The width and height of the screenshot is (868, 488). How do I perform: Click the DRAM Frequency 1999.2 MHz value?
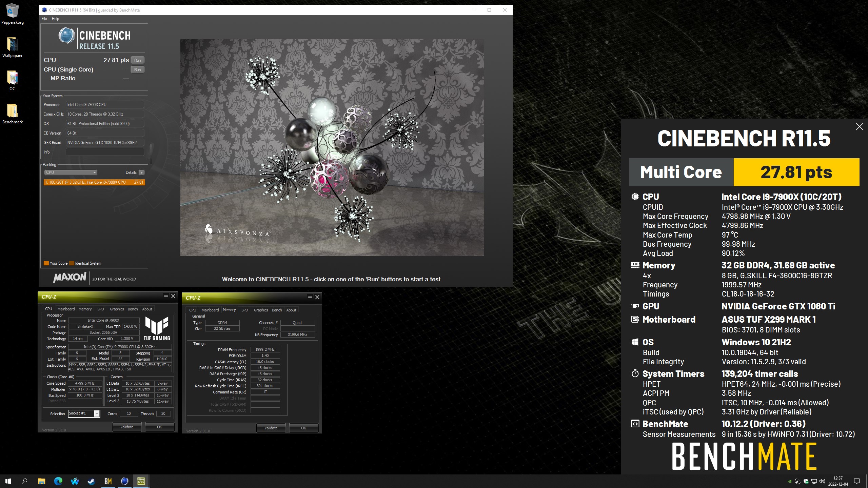265,350
